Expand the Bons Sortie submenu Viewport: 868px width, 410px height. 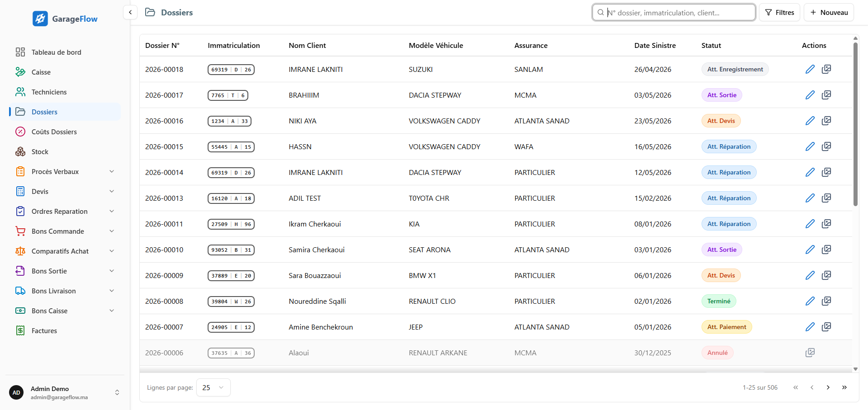point(112,271)
